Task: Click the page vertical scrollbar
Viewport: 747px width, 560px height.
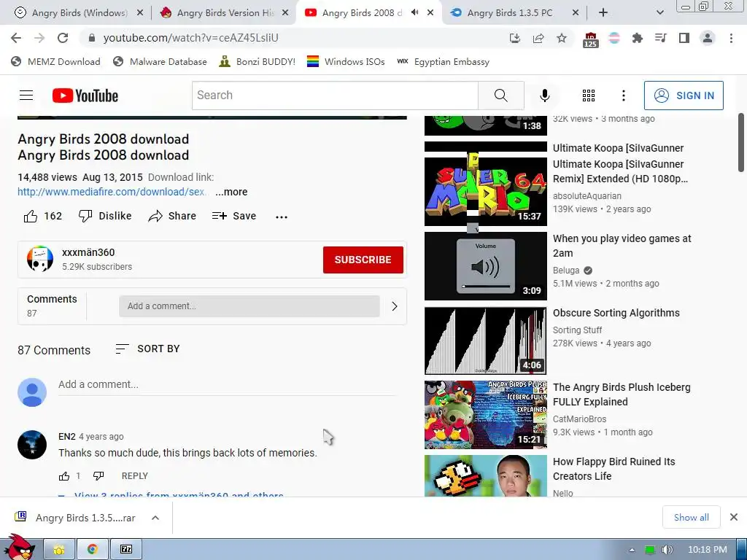Action: (741, 143)
